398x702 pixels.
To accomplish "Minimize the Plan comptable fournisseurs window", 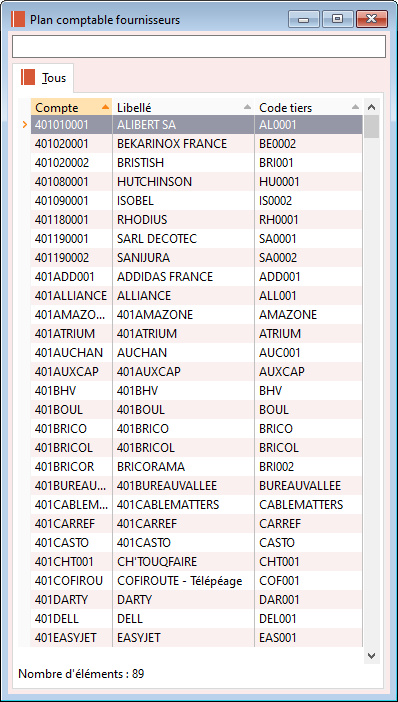I will (x=304, y=19).
